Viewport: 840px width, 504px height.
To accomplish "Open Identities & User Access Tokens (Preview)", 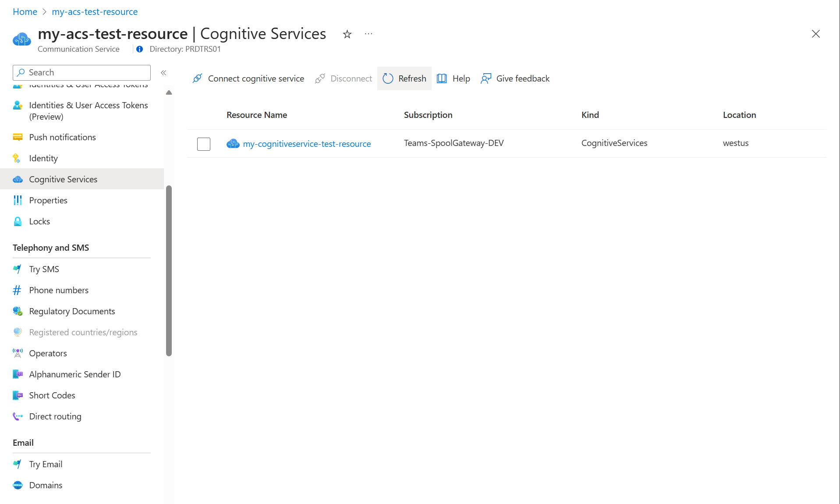I will click(x=82, y=111).
